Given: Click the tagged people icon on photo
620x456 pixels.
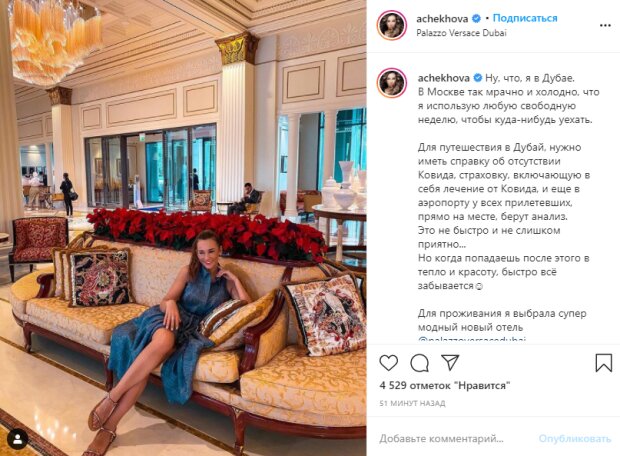Looking at the screenshot, I should click(x=17, y=439).
